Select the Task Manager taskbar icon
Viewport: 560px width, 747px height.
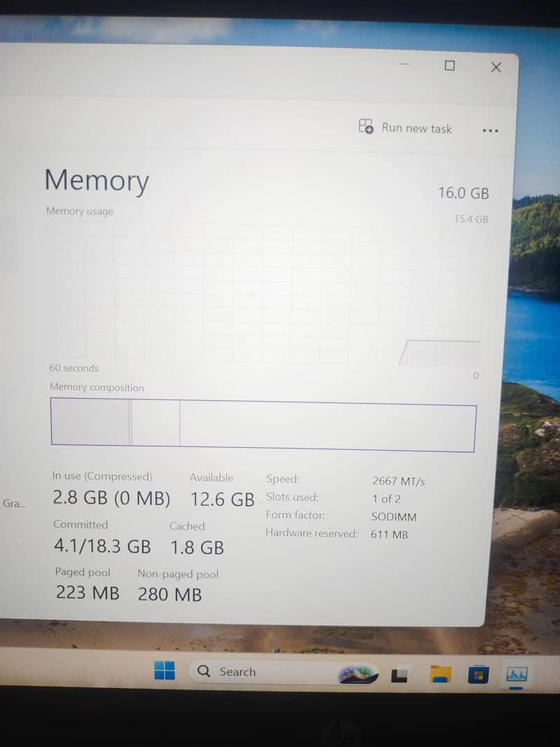point(516,674)
